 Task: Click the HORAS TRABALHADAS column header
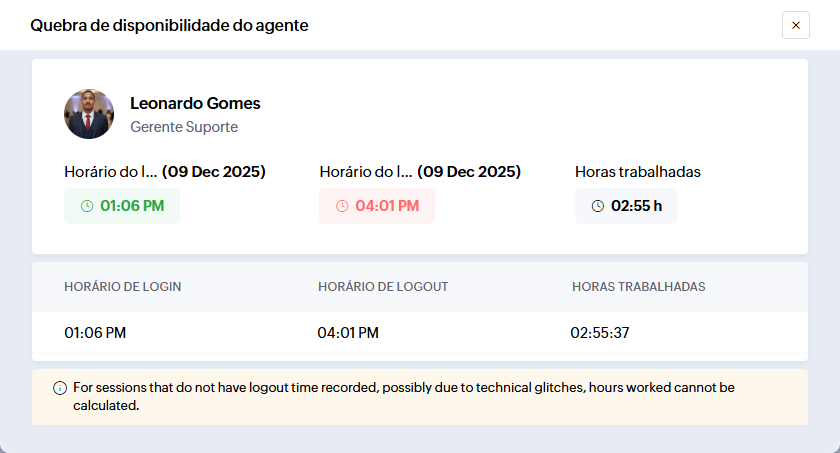pos(639,287)
